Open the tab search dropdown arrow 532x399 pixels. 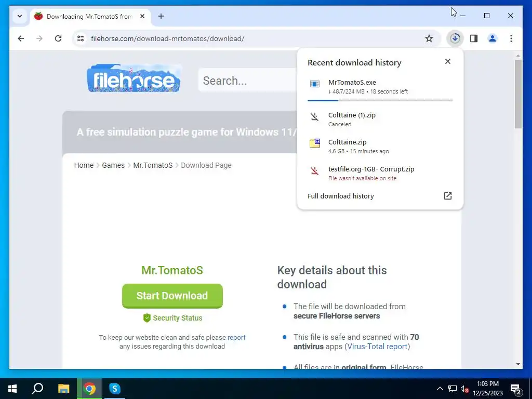pos(20,16)
